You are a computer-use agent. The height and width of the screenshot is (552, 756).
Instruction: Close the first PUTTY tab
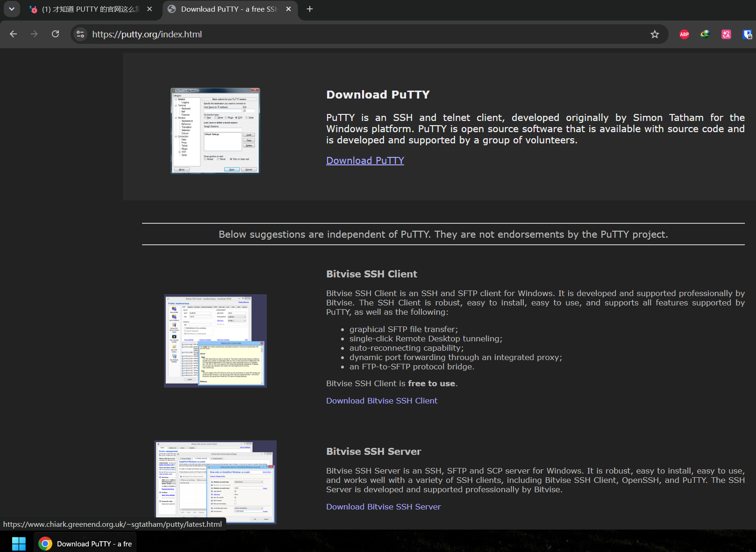(150, 9)
